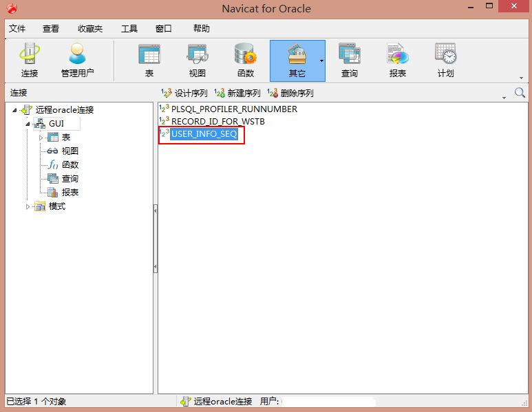Click 新建序列 (New Sequence) button

pyautogui.click(x=237, y=93)
